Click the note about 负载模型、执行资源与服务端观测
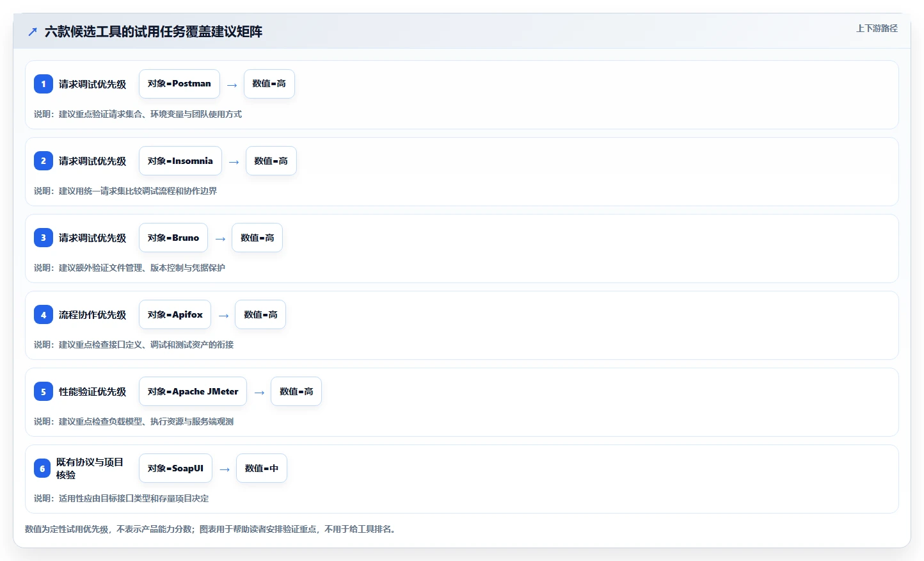This screenshot has height=561, width=924. click(134, 421)
